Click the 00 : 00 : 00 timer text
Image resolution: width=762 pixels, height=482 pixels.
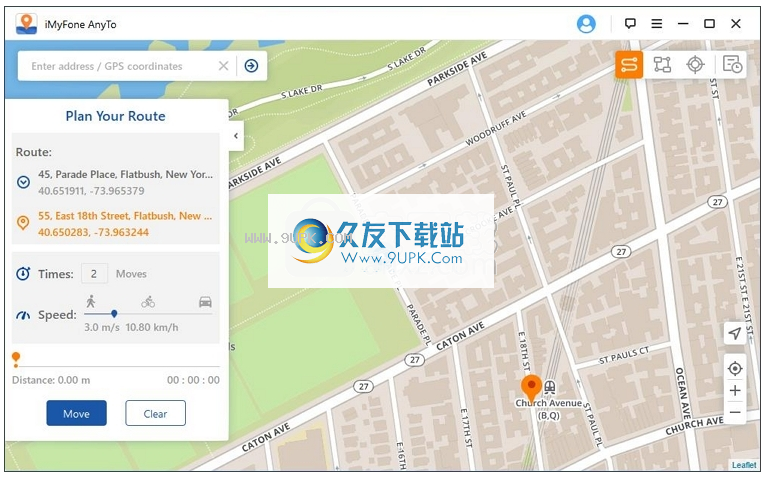click(x=193, y=380)
